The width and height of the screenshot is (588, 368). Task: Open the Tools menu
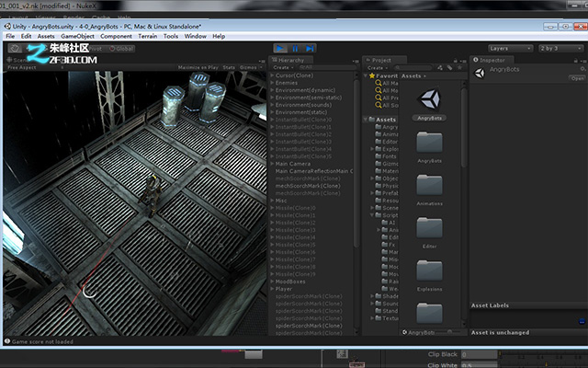[171, 36]
